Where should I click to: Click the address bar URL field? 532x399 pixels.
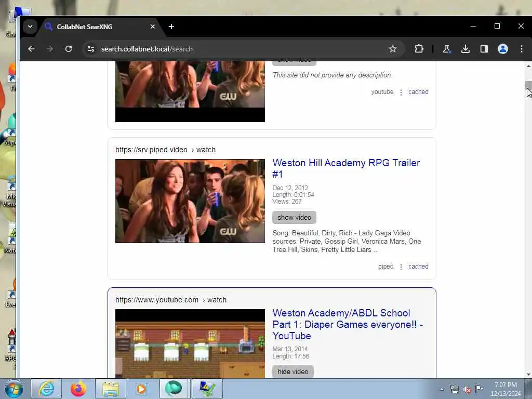(x=237, y=49)
